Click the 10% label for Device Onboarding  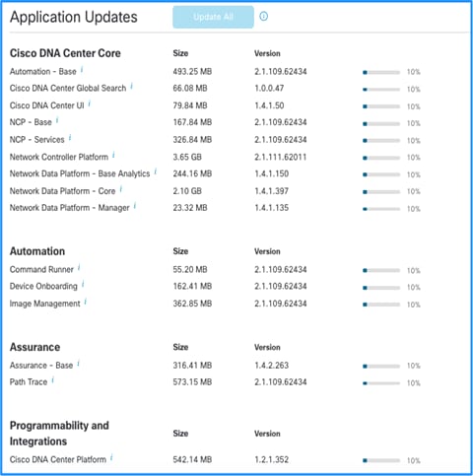tap(414, 288)
